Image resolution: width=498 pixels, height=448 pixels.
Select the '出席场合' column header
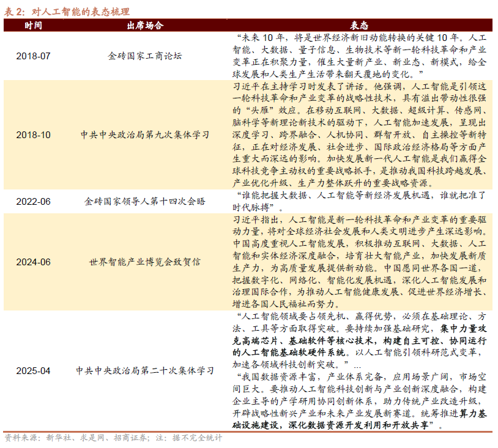coord(145,26)
